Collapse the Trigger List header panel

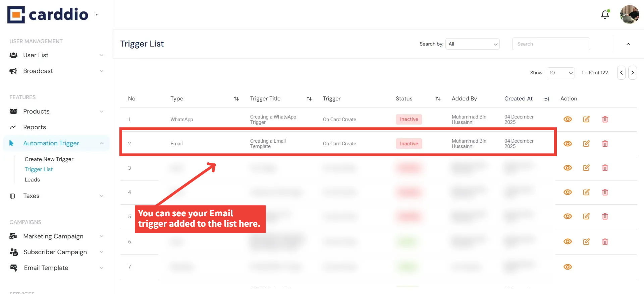628,44
